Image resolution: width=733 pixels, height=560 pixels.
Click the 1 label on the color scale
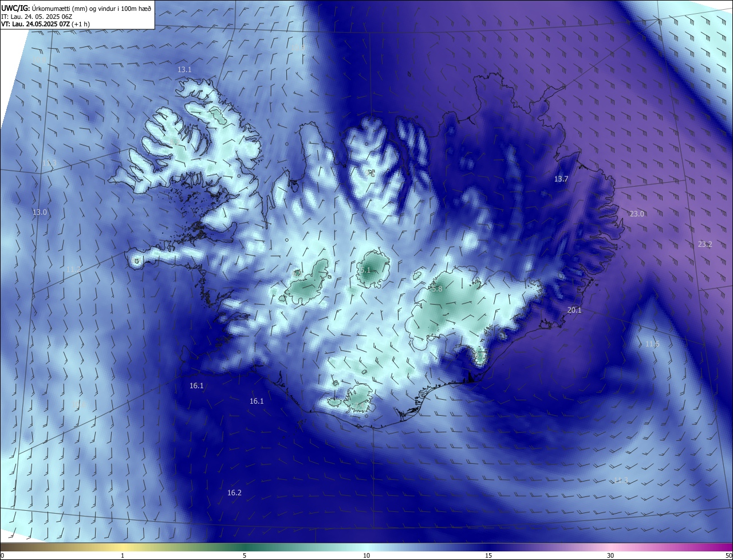pyautogui.click(x=123, y=555)
